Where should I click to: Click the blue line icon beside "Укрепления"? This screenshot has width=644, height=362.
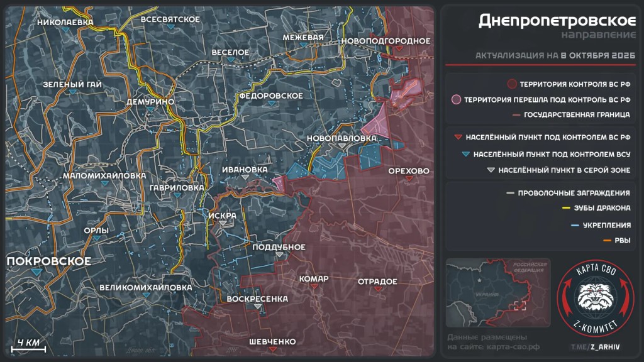click(x=575, y=226)
